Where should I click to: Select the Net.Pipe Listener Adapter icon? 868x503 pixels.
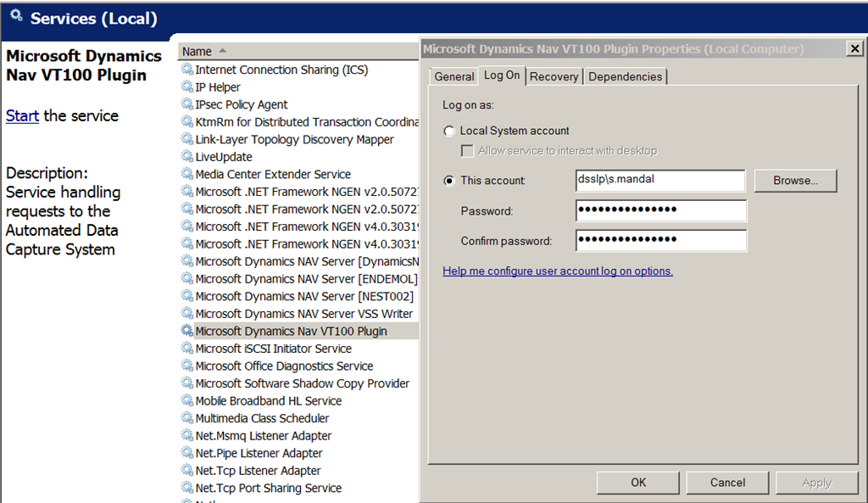point(187,453)
